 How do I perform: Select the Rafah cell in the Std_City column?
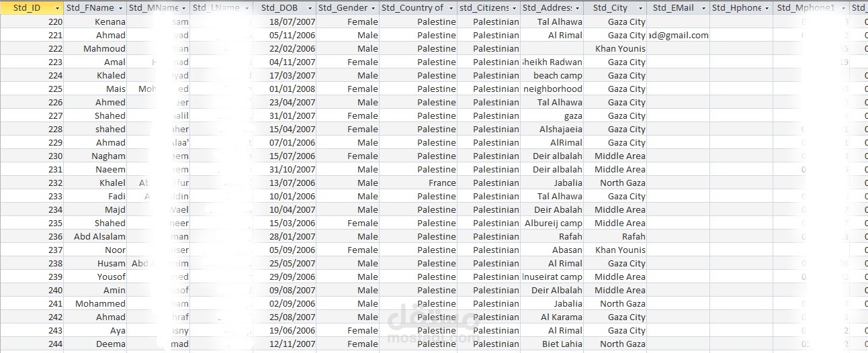tap(633, 236)
